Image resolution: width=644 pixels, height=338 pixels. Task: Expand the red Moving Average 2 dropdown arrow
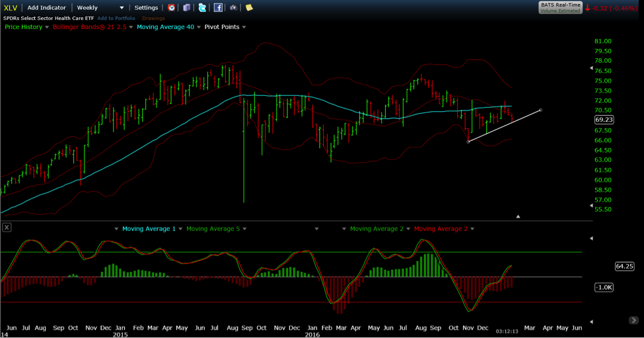tap(472, 229)
